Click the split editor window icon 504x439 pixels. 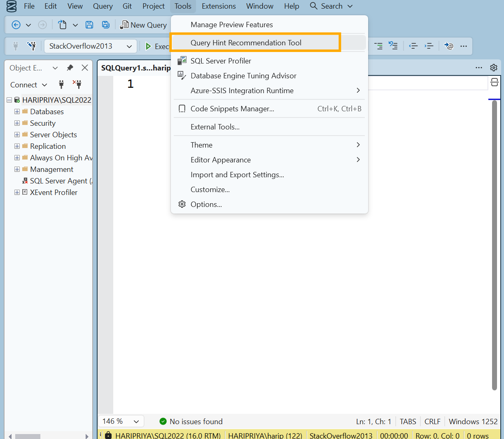[495, 82]
